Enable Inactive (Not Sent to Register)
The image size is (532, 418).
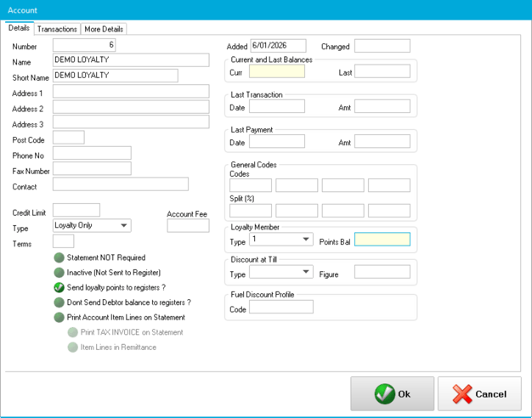[59, 273]
